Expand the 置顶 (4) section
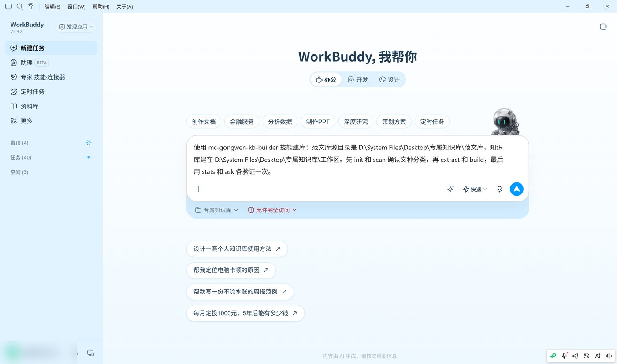Image resolution: width=617 pixels, height=364 pixels. (19, 143)
